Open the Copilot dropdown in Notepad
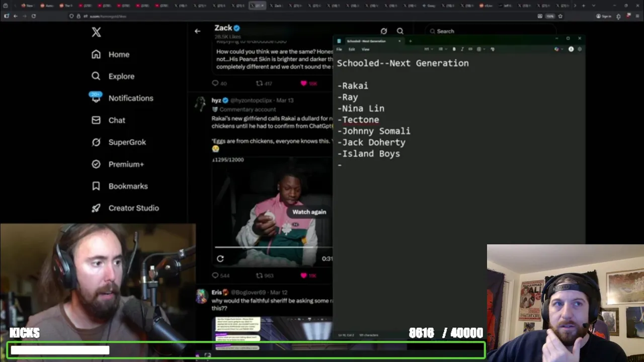This screenshot has width=644, height=362. click(558, 49)
